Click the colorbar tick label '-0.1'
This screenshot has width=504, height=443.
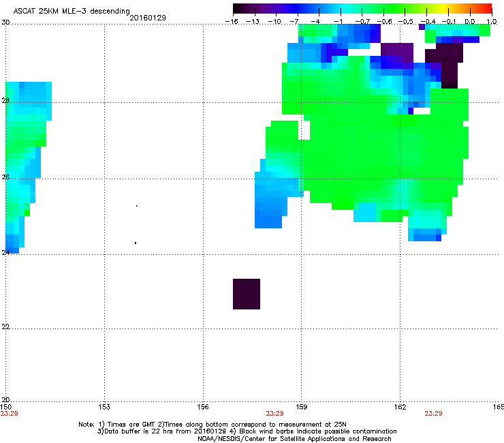pos(449,22)
